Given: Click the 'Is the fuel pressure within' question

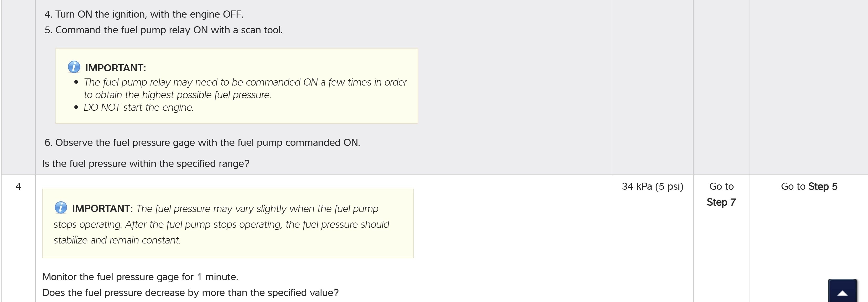Looking at the screenshot, I should (x=145, y=164).
